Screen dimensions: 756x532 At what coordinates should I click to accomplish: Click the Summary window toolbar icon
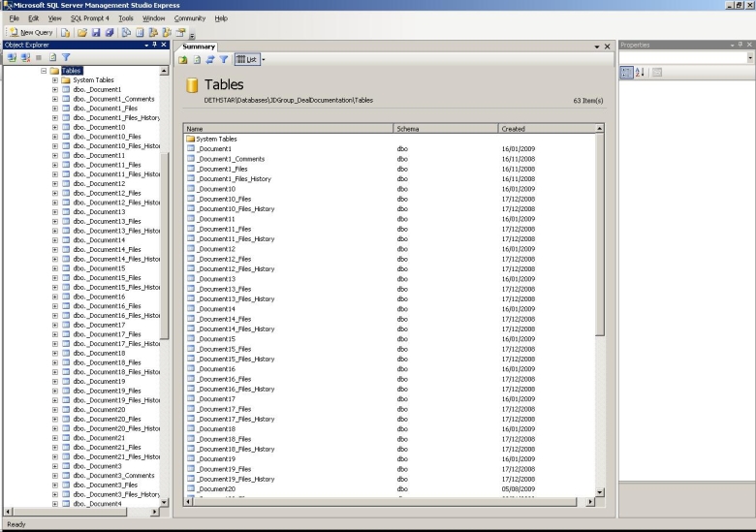[140, 32]
